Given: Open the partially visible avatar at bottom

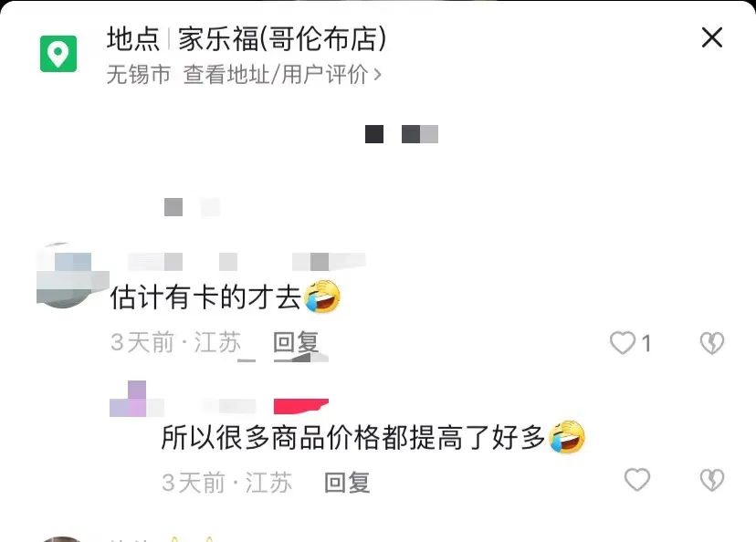Looking at the screenshot, I should tap(61, 539).
